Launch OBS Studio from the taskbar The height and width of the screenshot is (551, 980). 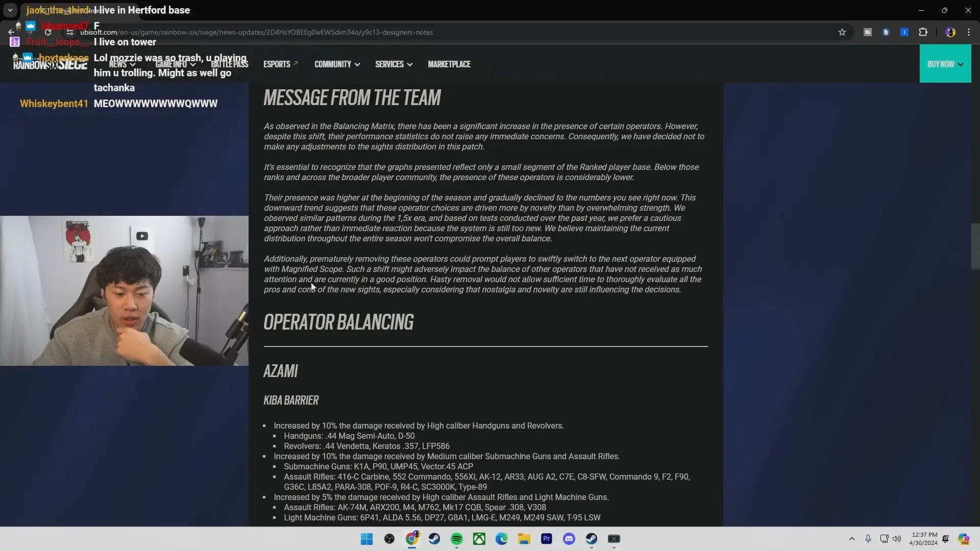coord(389,539)
